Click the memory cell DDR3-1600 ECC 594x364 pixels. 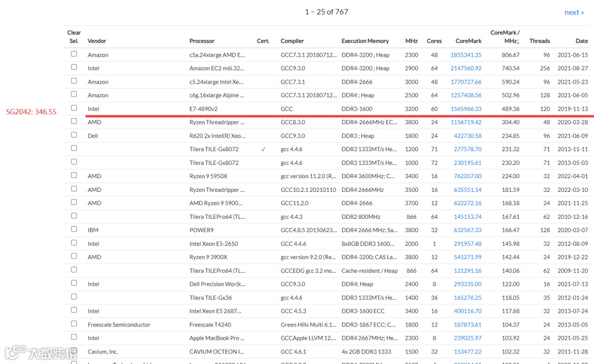tap(363, 311)
